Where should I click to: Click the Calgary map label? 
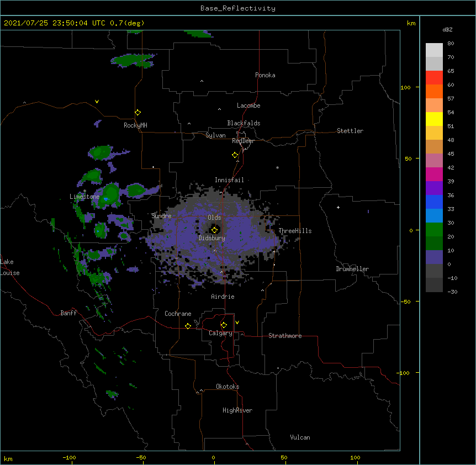pyautogui.click(x=220, y=333)
